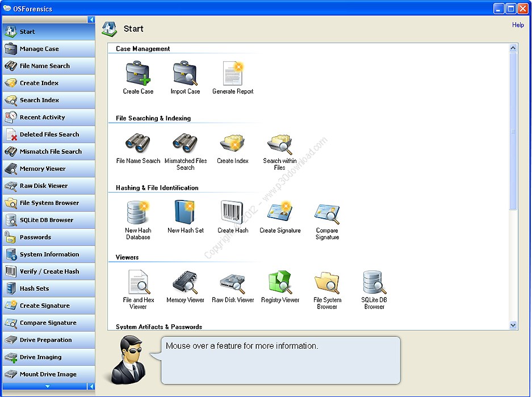Click the Help link

518,25
